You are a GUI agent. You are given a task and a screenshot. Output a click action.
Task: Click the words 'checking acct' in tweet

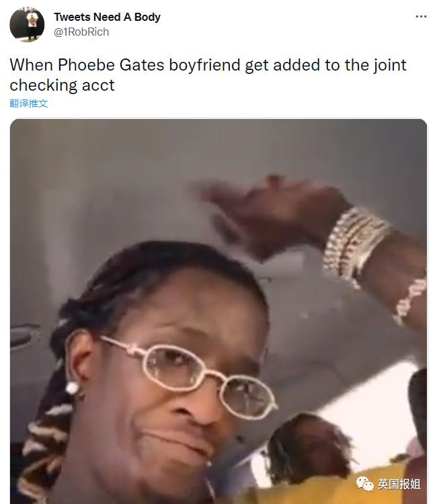click(62, 85)
